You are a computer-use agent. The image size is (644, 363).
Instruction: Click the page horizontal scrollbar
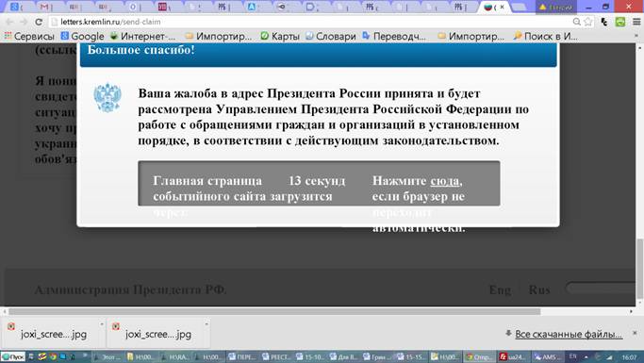(275, 312)
